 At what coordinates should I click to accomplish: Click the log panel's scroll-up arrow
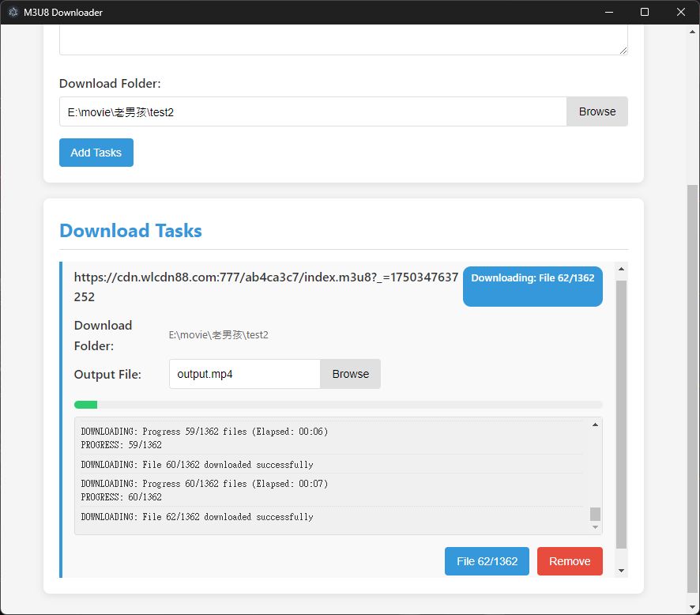coord(596,424)
